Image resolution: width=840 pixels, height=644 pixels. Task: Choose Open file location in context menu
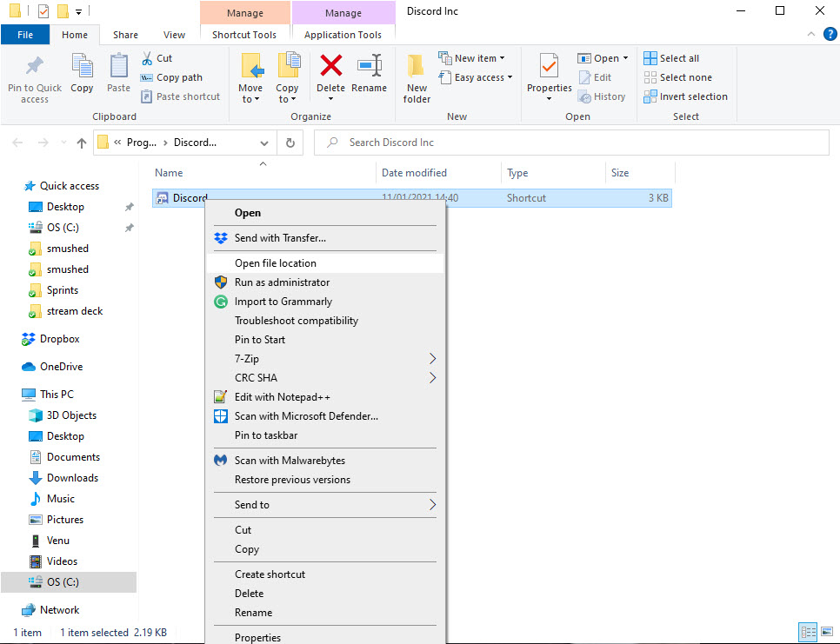tap(324, 263)
